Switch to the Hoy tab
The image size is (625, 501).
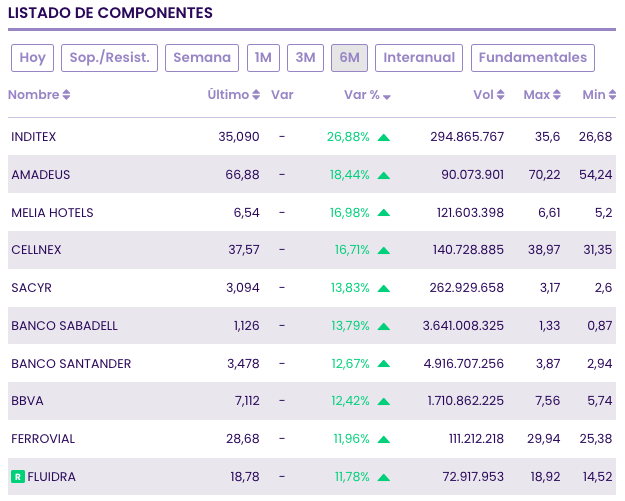tap(33, 58)
